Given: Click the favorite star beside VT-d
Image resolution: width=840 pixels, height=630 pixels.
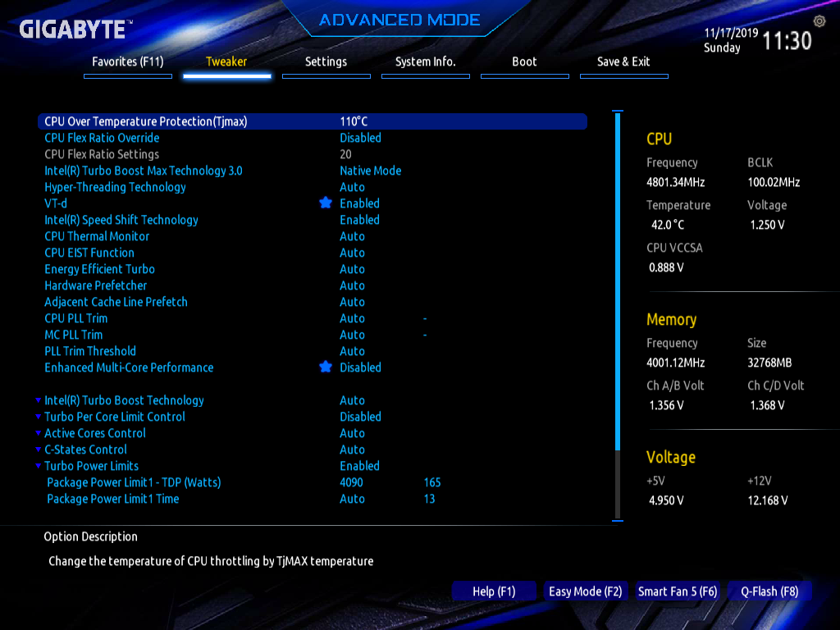Looking at the screenshot, I should coord(325,203).
